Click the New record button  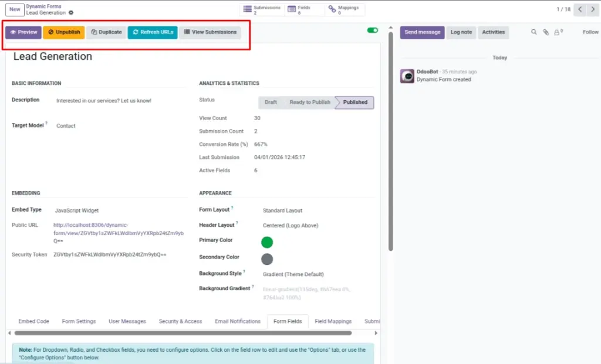pos(15,9)
